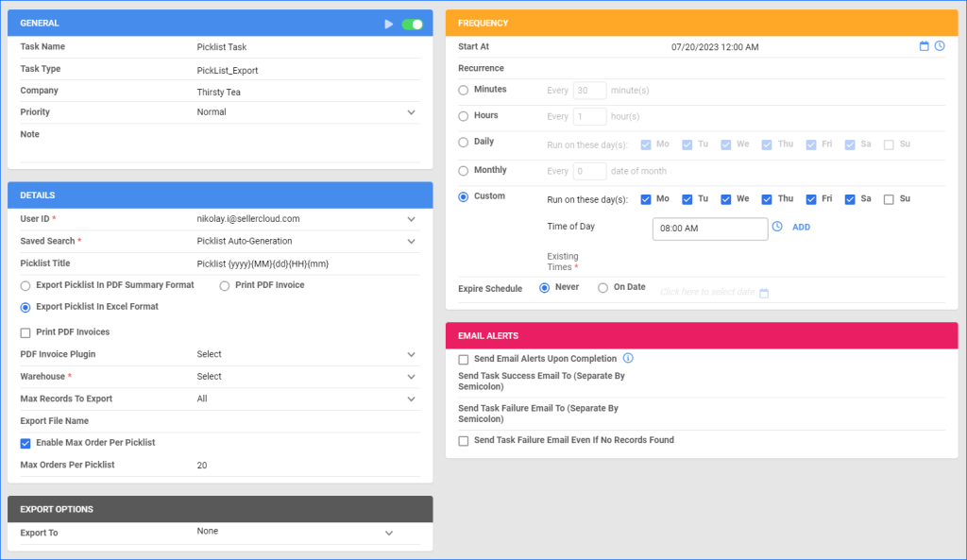
Task: Click the clock icon beside Time of Day
Action: tap(777, 228)
